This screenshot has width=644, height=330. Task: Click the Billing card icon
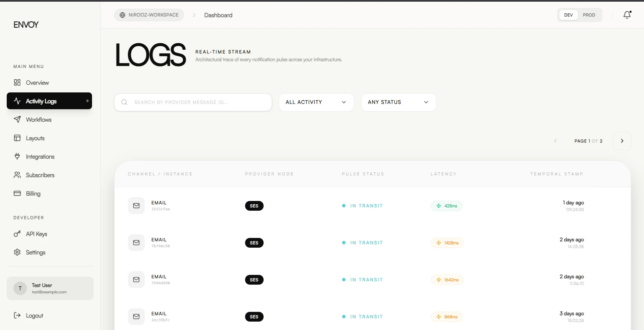(x=17, y=193)
